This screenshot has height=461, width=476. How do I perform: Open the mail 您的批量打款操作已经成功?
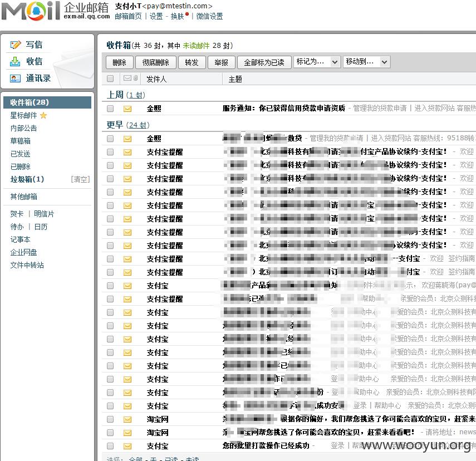(x=266, y=445)
